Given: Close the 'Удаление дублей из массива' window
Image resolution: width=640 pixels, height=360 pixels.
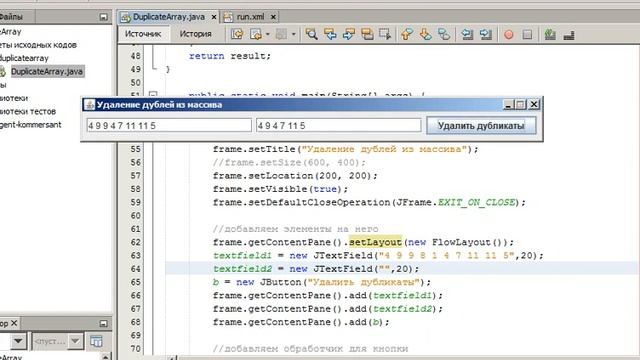Looking at the screenshot, I should (534, 104).
